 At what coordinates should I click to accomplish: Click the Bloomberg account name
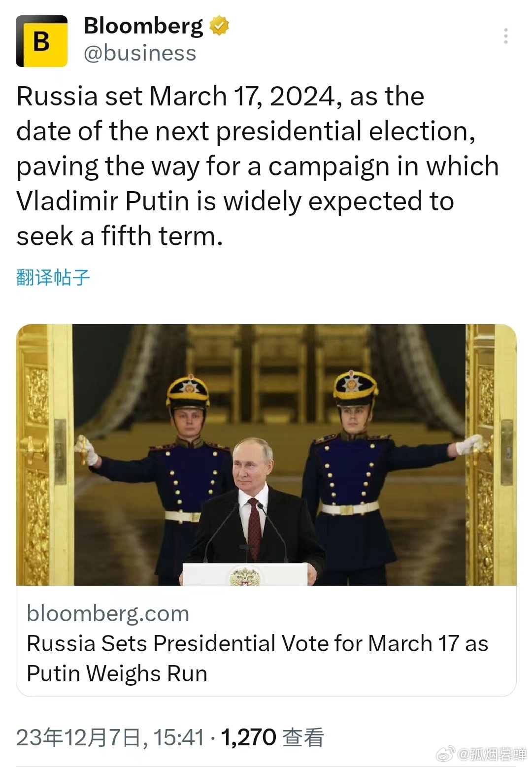143,26
